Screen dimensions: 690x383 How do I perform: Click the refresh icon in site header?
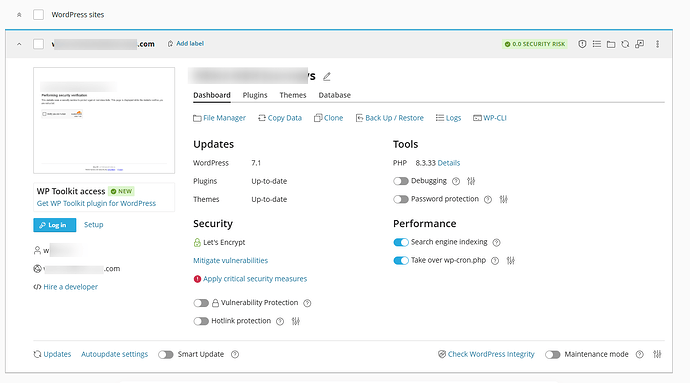tap(625, 44)
